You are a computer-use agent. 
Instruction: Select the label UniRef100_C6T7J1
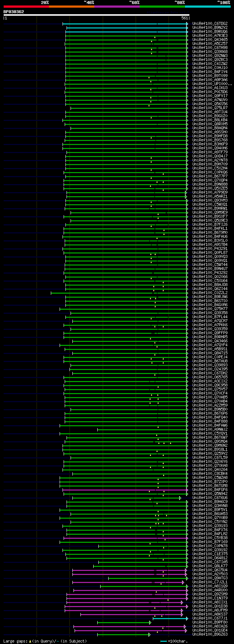pos(210,618)
